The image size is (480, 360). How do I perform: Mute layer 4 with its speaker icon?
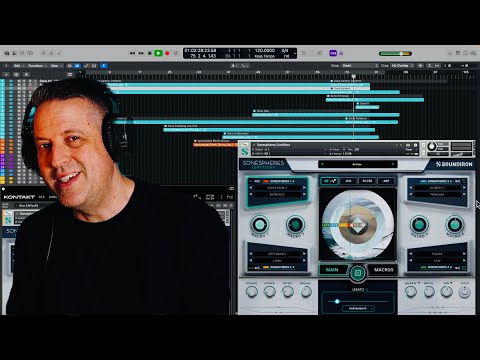[x=458, y=267]
